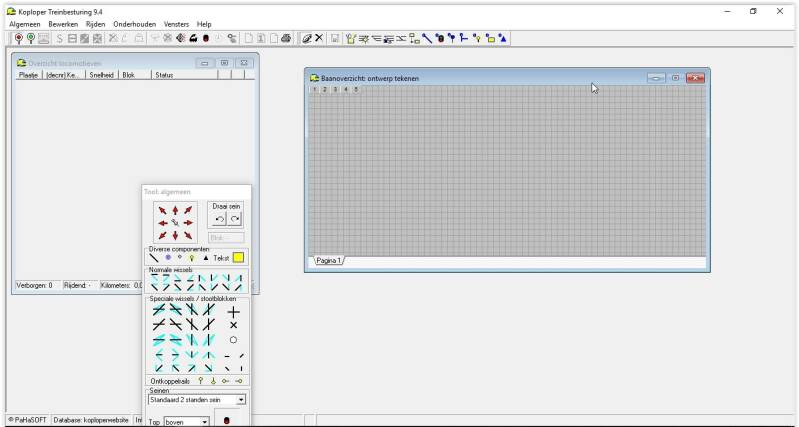Click the rotate signal counterclockwise button
Screen dimensions: 799x427
coord(219,219)
